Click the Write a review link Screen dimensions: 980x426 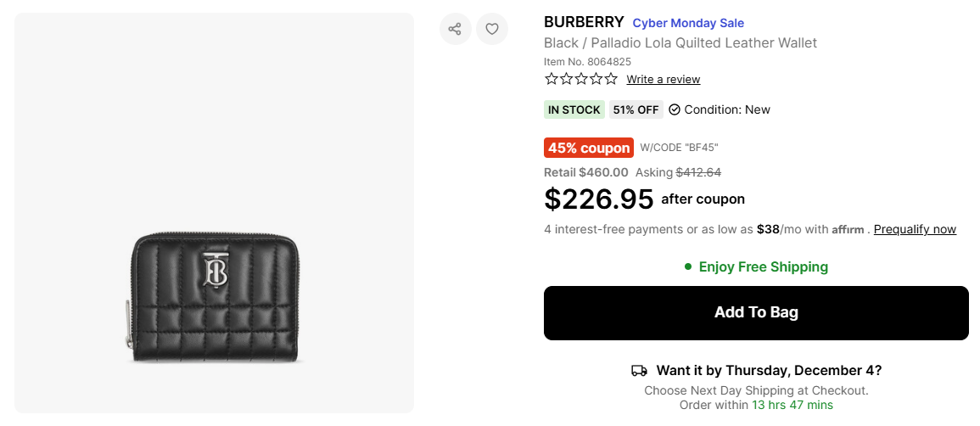pos(663,79)
